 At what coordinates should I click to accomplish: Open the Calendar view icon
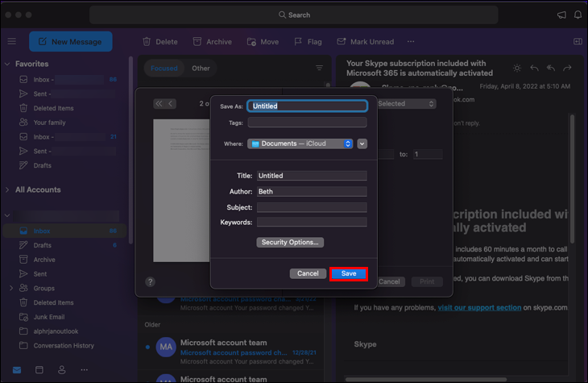pyautogui.click(x=39, y=370)
